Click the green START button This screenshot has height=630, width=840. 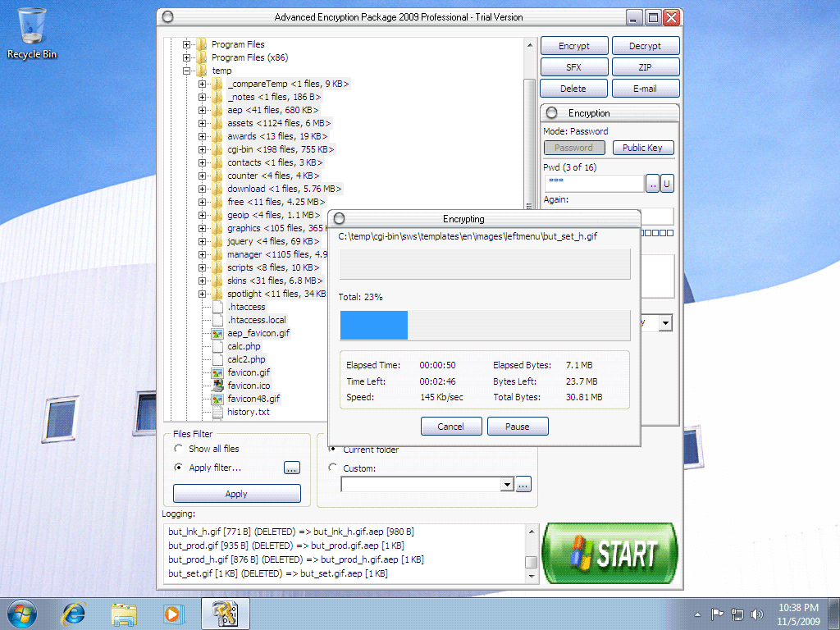[609, 554]
